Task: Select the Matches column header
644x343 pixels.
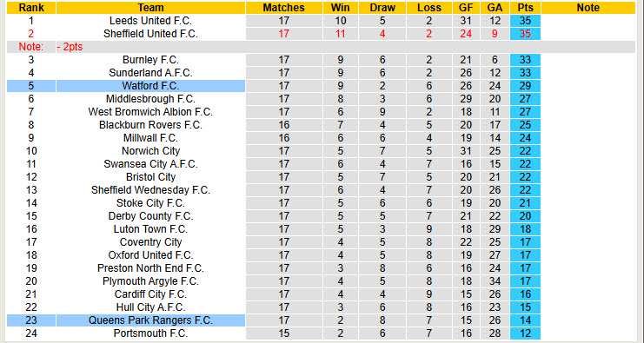Action: [284, 8]
